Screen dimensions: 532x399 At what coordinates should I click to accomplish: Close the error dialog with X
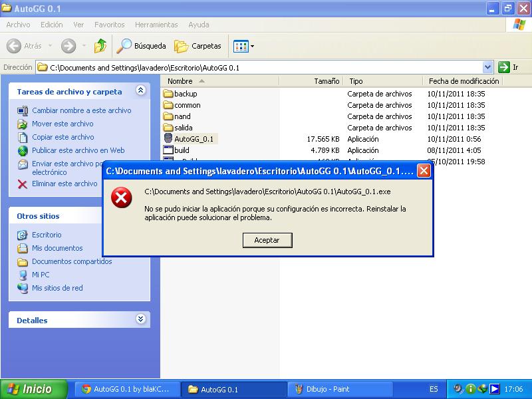click(424, 171)
